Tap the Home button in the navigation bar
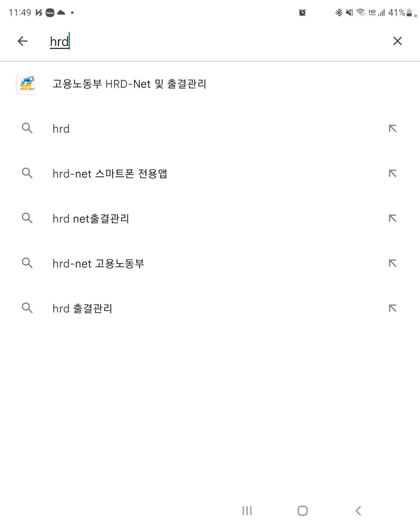 click(x=302, y=510)
